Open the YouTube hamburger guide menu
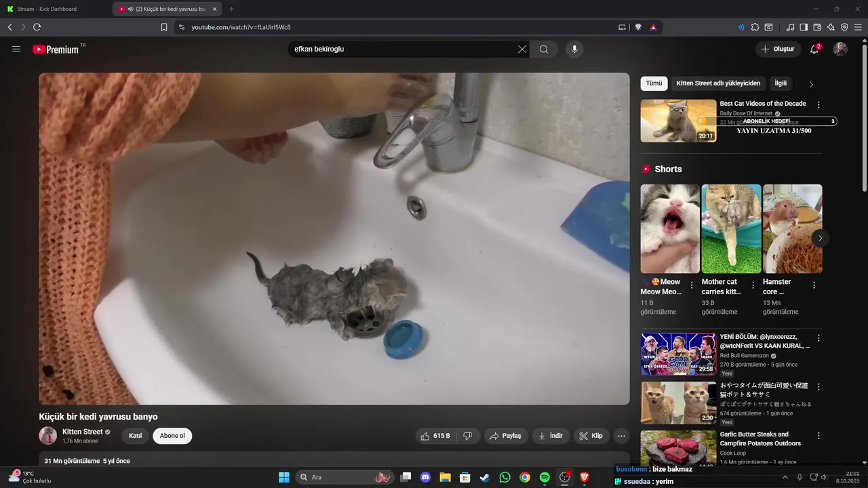 click(x=16, y=49)
